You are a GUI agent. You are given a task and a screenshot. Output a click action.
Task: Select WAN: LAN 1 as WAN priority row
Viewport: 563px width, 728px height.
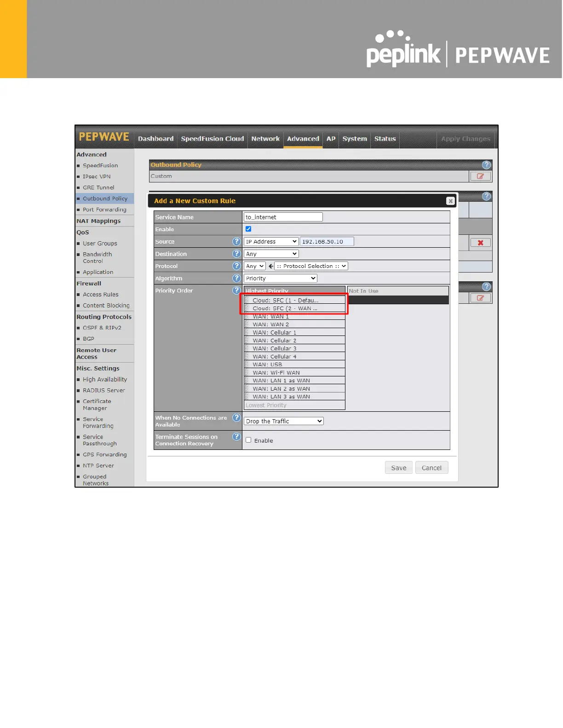[x=294, y=381]
